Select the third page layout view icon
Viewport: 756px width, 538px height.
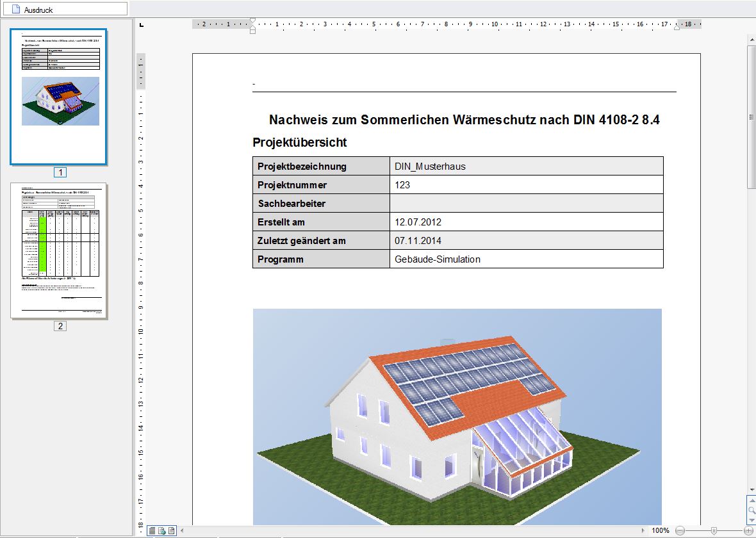(x=171, y=530)
